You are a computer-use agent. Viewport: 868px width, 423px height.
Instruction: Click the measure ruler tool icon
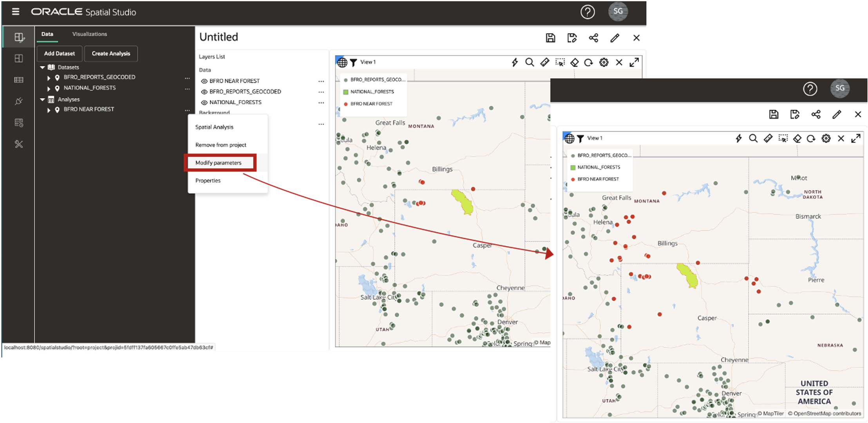tap(544, 62)
